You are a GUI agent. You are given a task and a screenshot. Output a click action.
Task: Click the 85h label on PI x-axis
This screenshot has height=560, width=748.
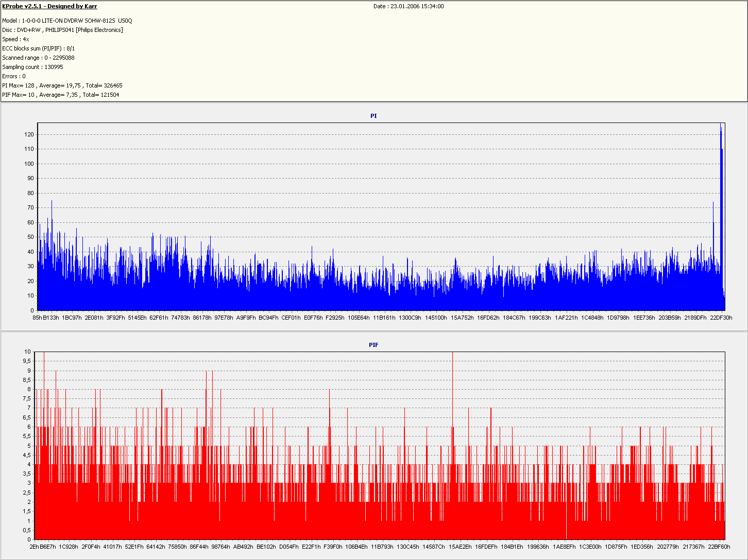37,318
